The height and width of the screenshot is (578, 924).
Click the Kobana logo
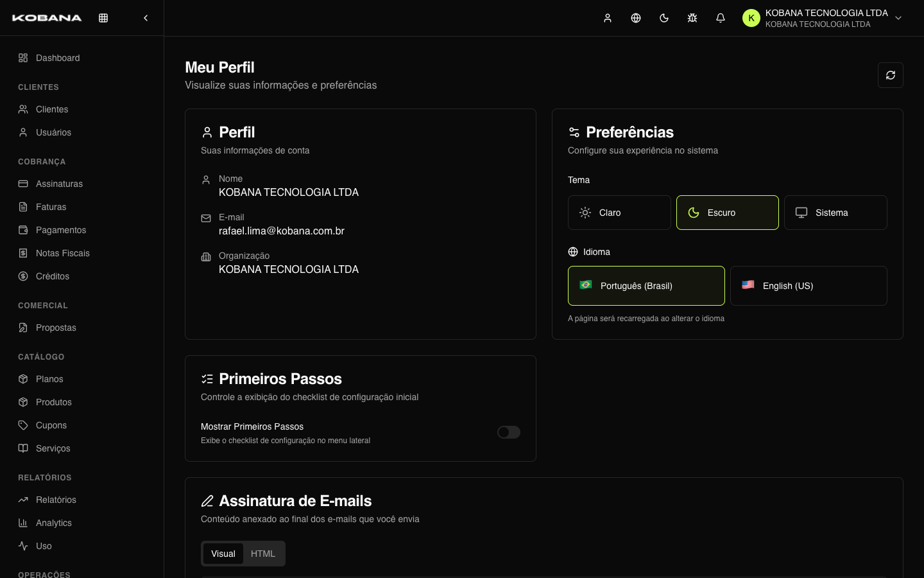[x=47, y=18]
